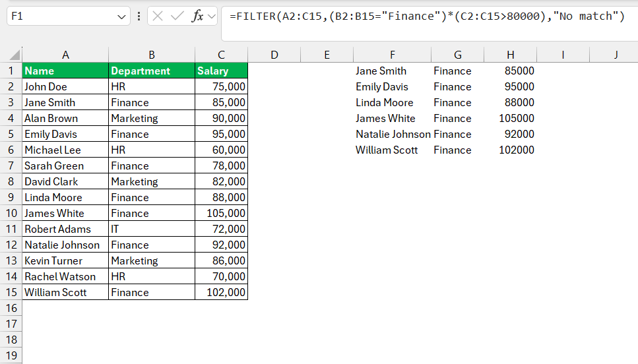Select cell containing Kevin Turner
The width and height of the screenshot is (638, 364).
pos(65,260)
